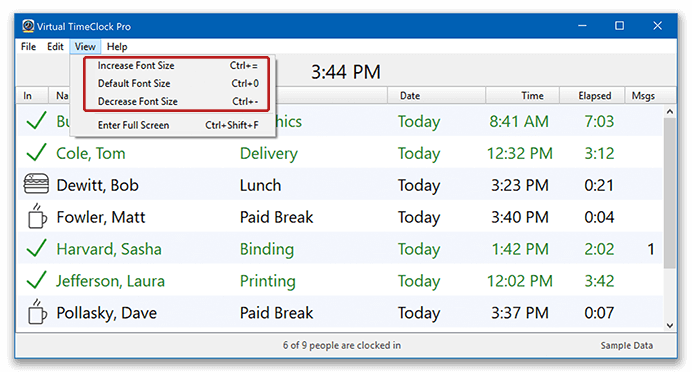Click the 2:02 elapsed value

tap(599, 249)
